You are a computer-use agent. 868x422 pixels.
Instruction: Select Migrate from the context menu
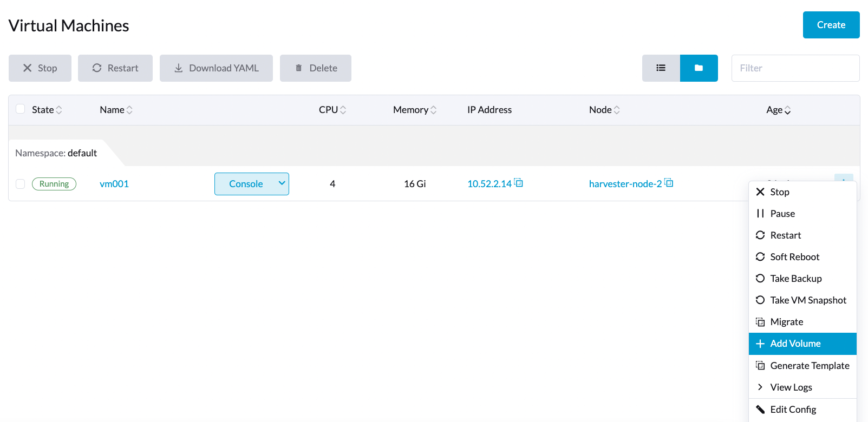[x=786, y=322]
